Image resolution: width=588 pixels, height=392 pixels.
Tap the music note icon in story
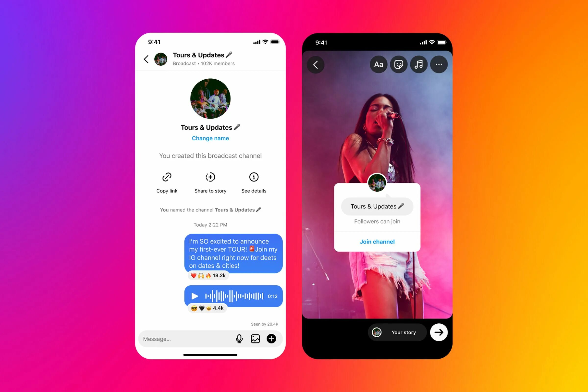coord(419,64)
